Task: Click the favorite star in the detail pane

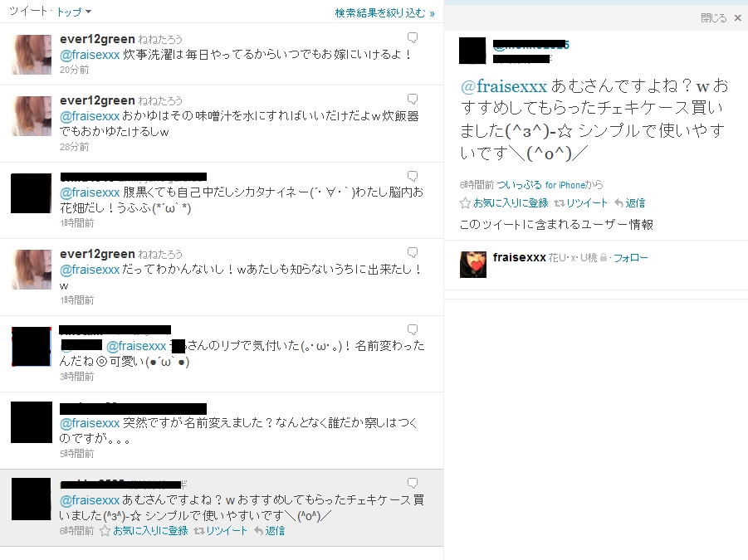Action: click(465, 203)
